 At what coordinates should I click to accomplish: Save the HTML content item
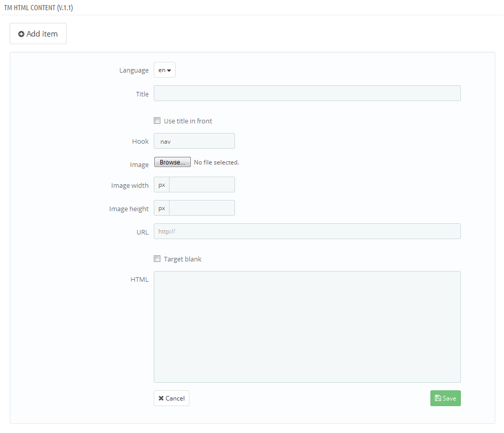coord(446,398)
